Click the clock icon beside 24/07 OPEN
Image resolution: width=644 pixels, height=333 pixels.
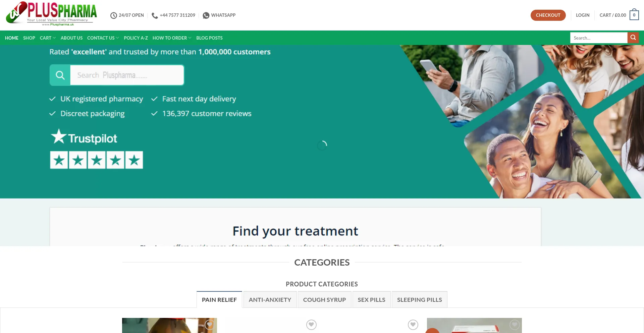[x=114, y=15]
